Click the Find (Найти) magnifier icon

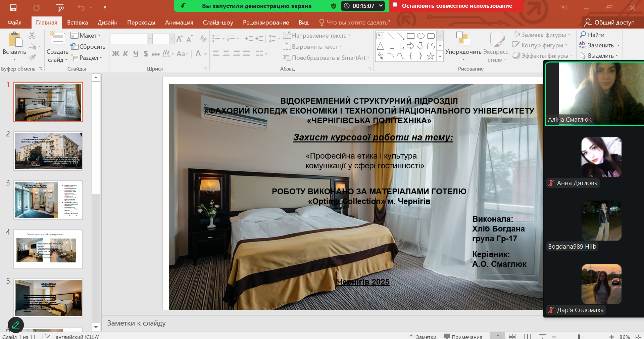pyautogui.click(x=583, y=35)
